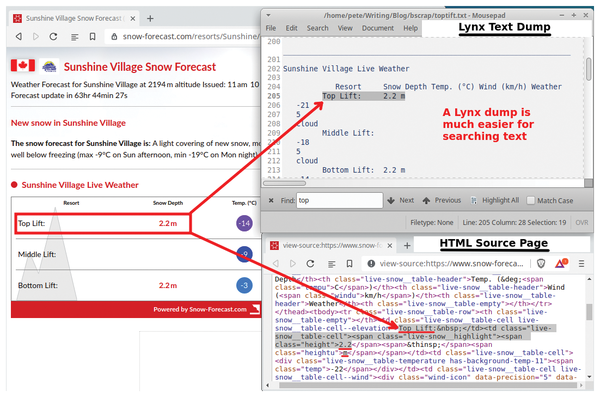This screenshot has width=600, height=397.
Task: Click the Find text field containing 'top'
Action: (339, 200)
